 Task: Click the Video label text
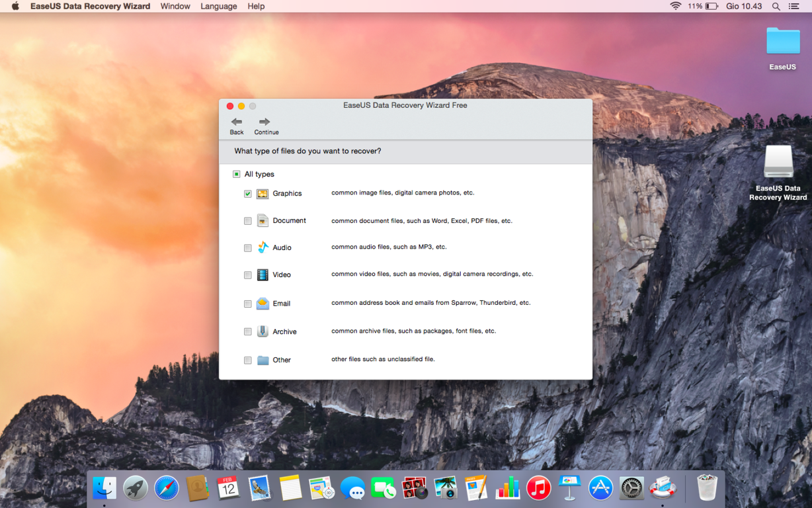click(x=282, y=275)
